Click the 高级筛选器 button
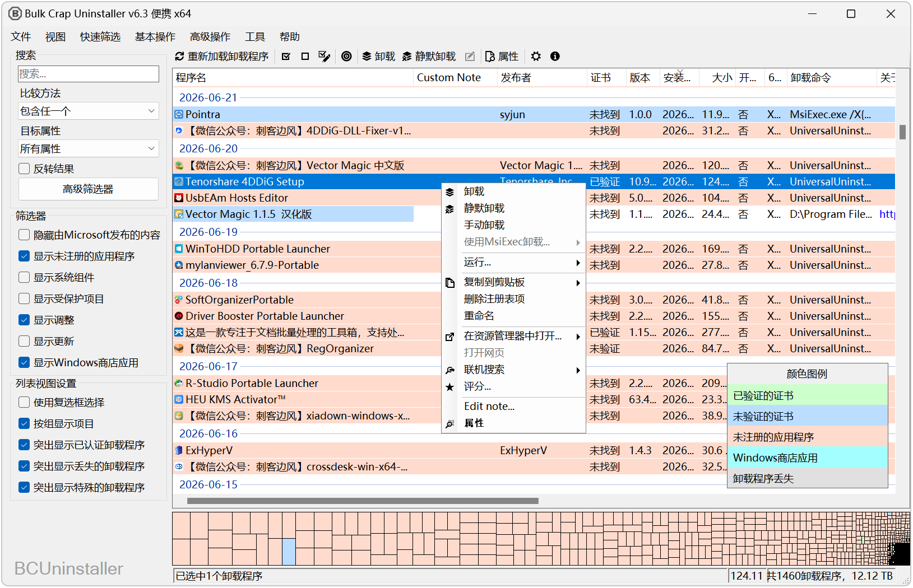The height and width of the screenshot is (588, 913). coord(89,189)
